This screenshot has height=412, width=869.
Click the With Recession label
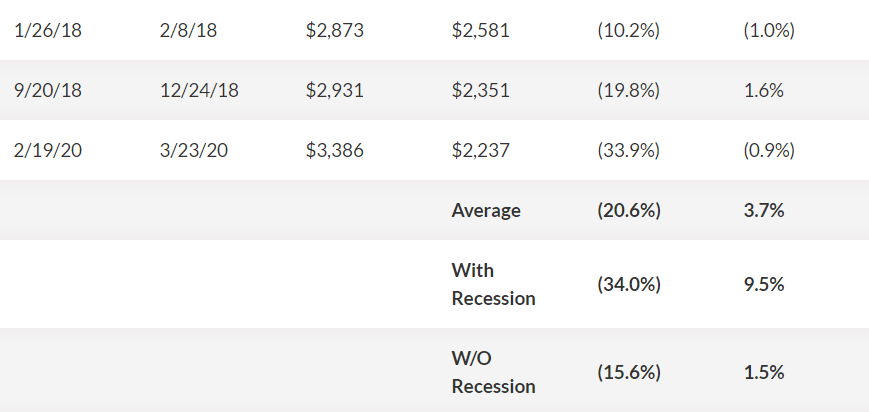click(x=493, y=284)
